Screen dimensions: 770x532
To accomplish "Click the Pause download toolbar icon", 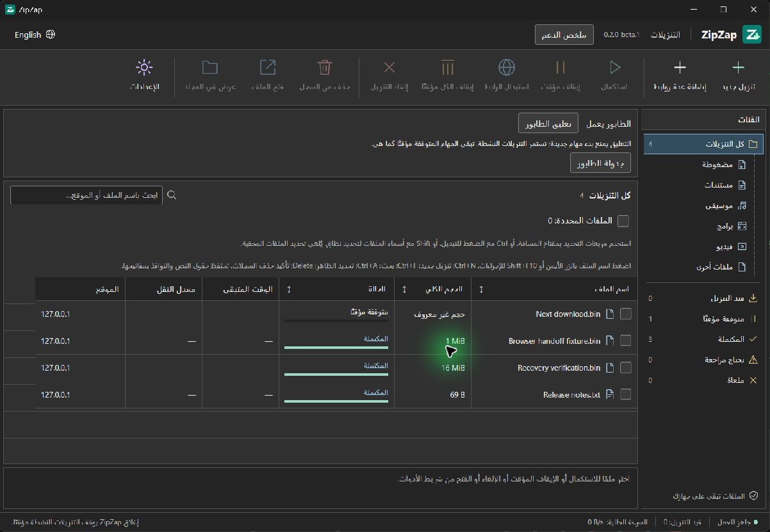I will click(561, 67).
